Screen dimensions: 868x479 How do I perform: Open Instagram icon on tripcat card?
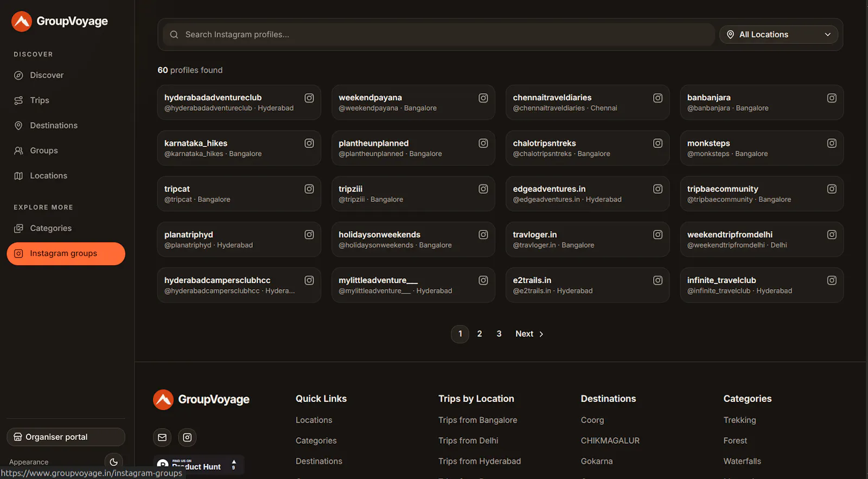click(309, 189)
